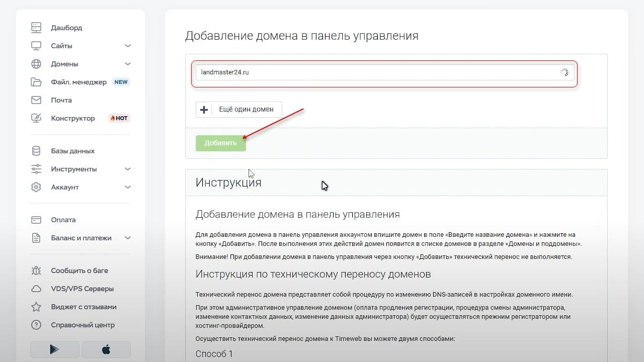Screen dimensions: 644x362
Task: Open Файл. менеджер menu item
Action: coord(78,82)
